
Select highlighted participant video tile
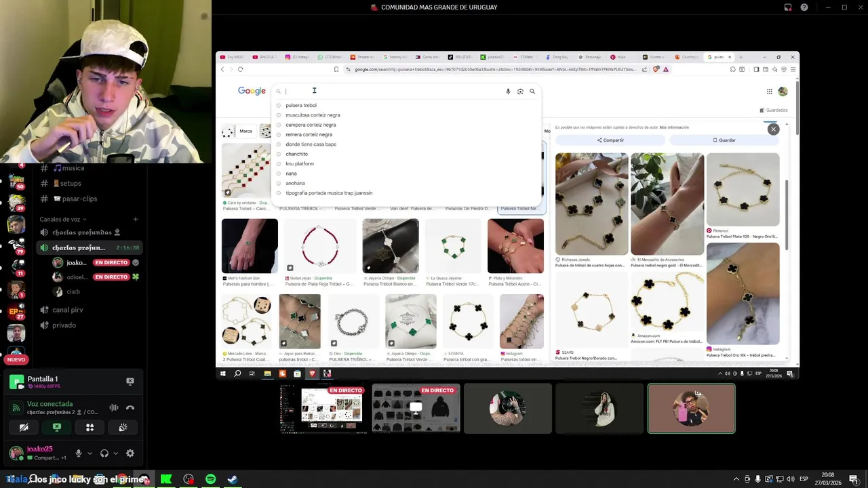coord(691,409)
